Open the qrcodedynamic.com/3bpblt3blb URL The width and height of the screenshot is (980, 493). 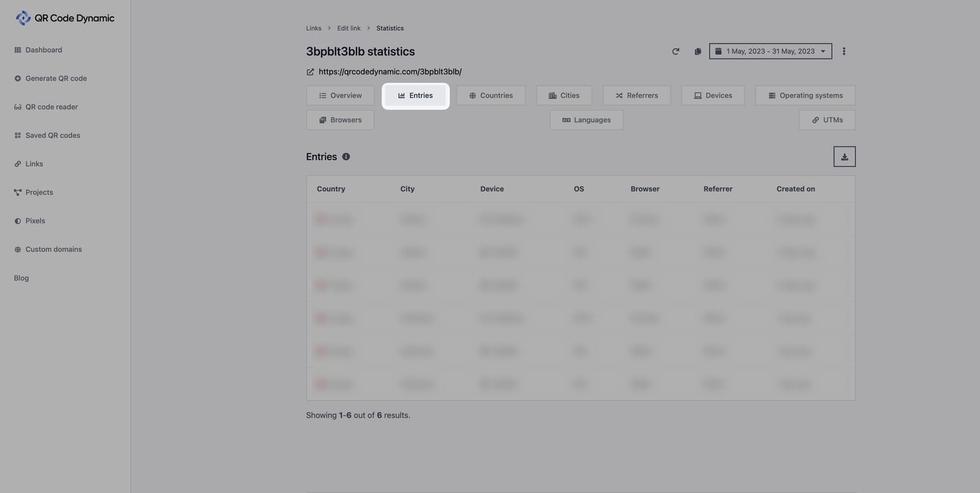(390, 72)
